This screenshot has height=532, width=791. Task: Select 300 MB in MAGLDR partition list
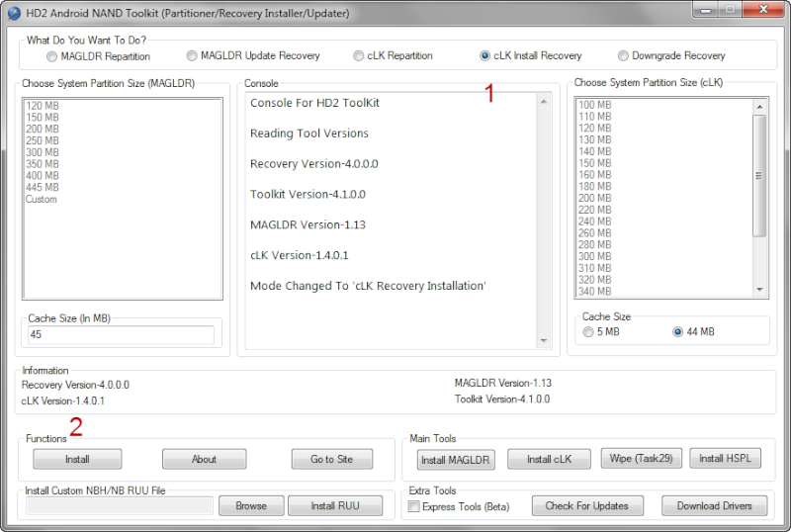click(43, 152)
